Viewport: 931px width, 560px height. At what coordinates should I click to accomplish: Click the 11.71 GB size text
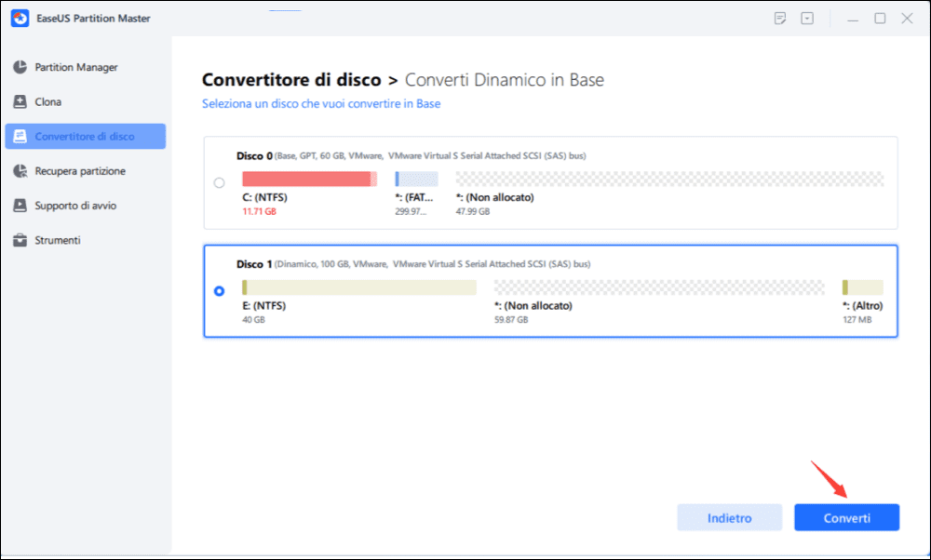[259, 211]
